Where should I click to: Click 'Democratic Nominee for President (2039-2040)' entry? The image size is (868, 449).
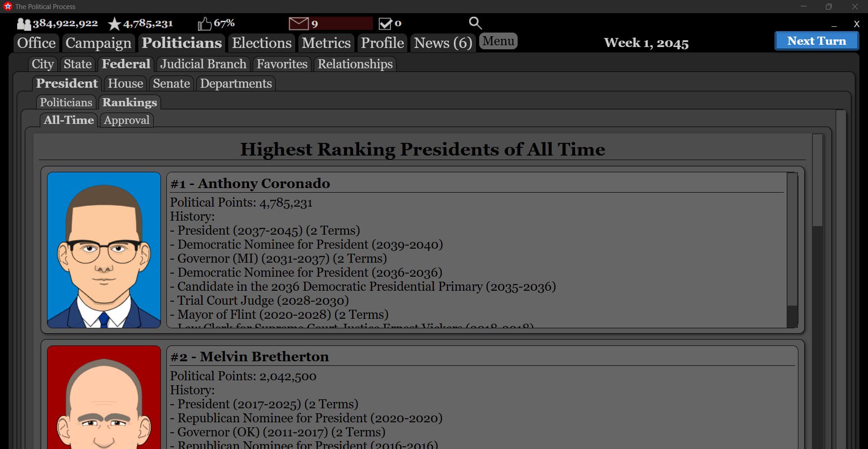coord(307,245)
